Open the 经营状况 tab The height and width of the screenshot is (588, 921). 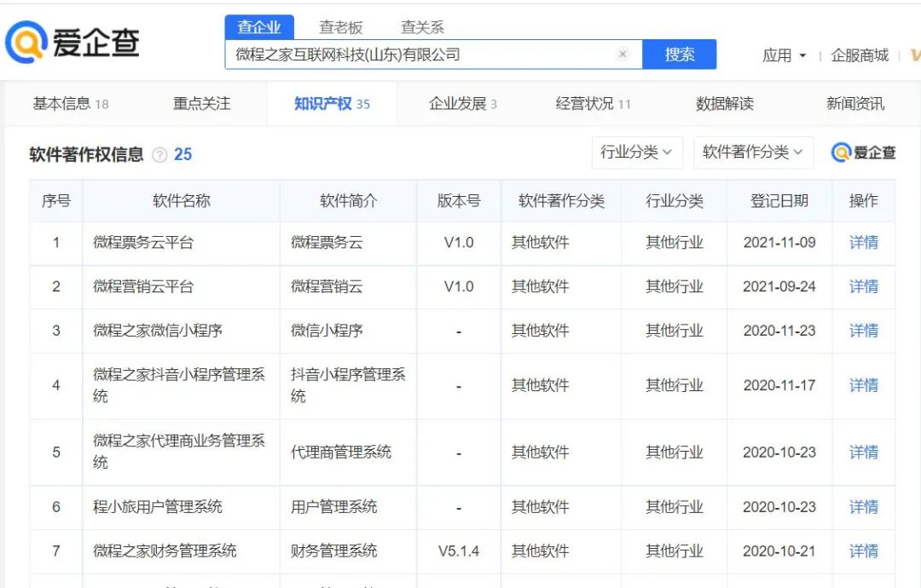click(582, 102)
